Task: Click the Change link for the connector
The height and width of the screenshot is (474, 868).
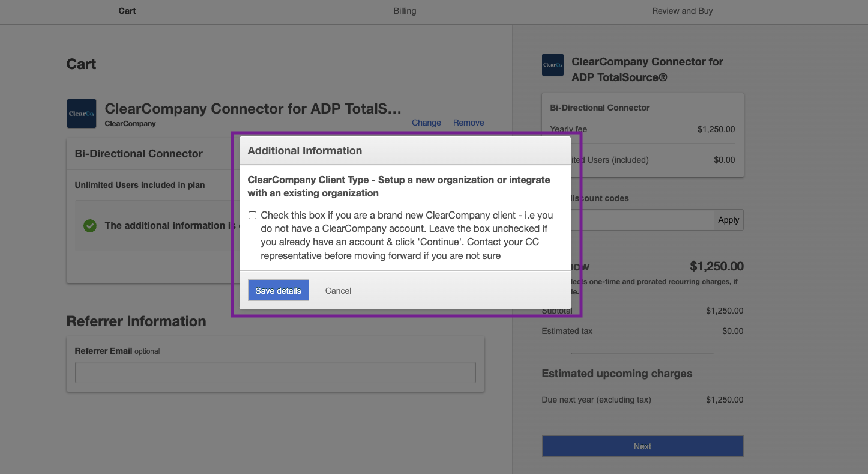Action: pyautogui.click(x=426, y=123)
